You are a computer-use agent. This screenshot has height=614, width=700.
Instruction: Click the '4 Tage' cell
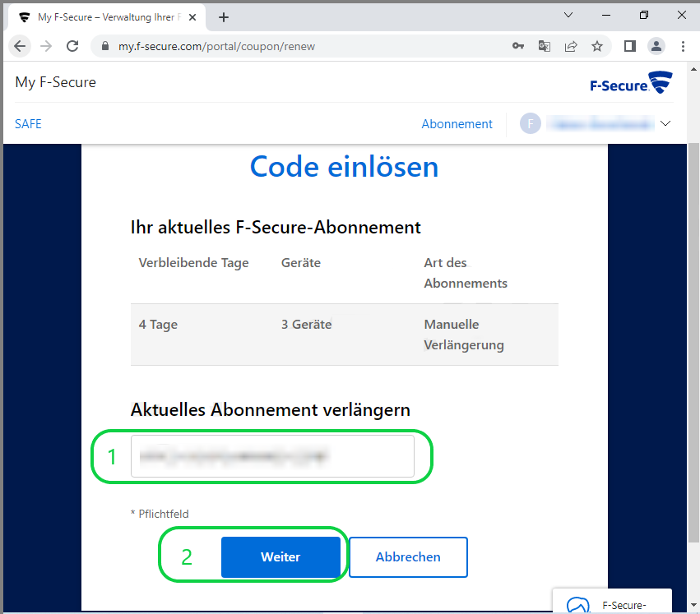[158, 325]
